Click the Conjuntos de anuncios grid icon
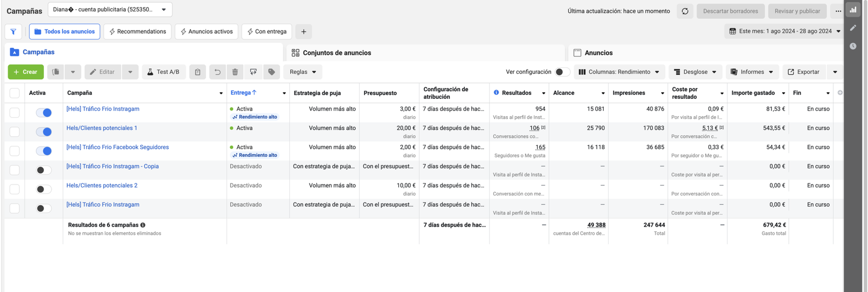Image resolution: width=868 pixels, height=292 pixels. 295,53
